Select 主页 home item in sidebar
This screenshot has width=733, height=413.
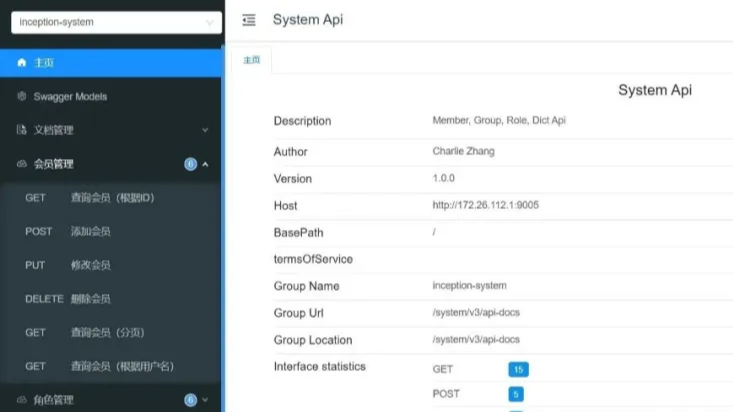point(110,63)
